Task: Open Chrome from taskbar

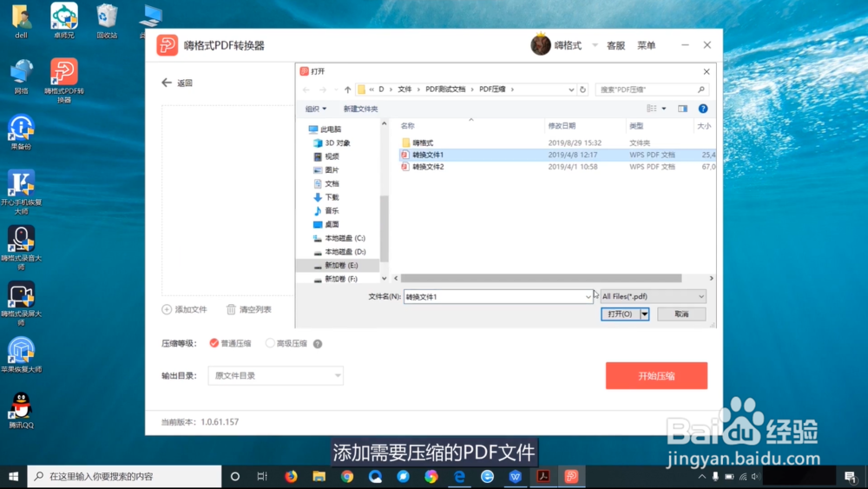Action: 347,476
